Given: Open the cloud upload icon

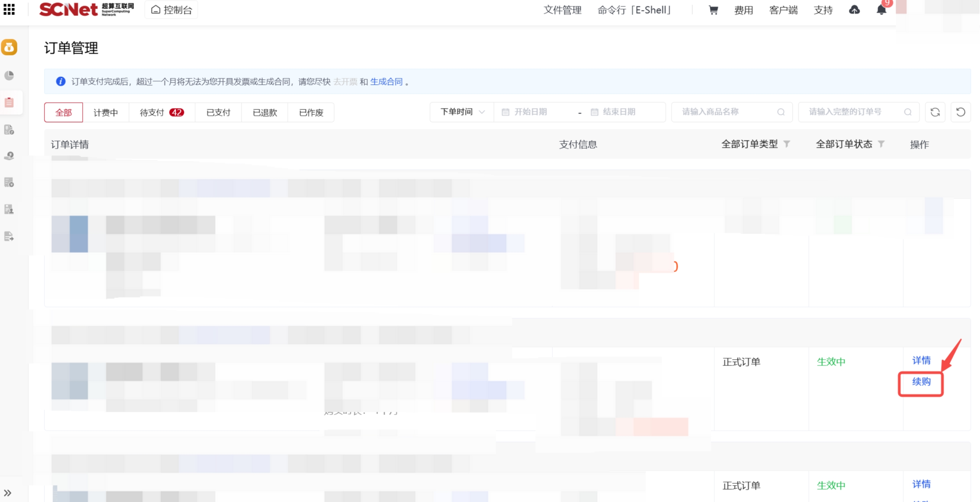Looking at the screenshot, I should click(x=854, y=10).
